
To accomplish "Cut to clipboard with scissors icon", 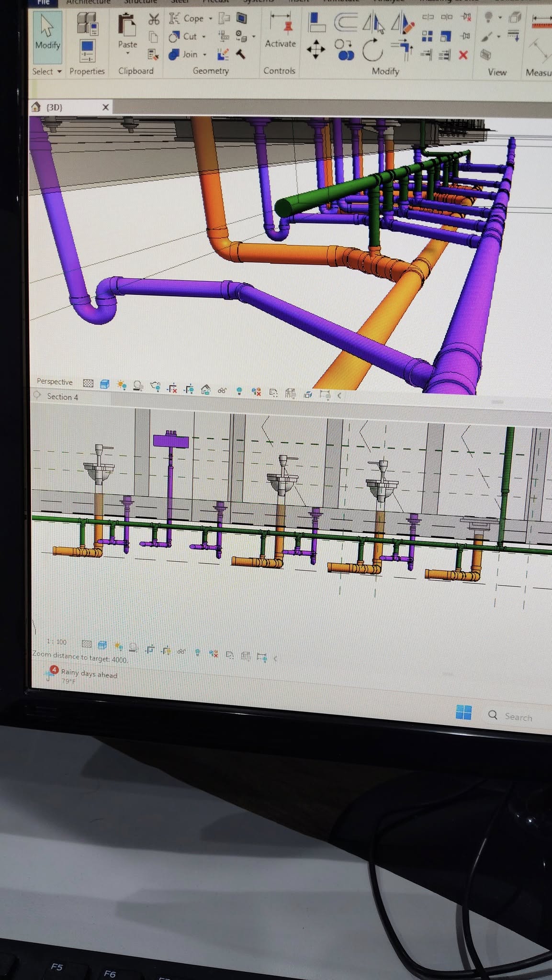I will coord(153,20).
